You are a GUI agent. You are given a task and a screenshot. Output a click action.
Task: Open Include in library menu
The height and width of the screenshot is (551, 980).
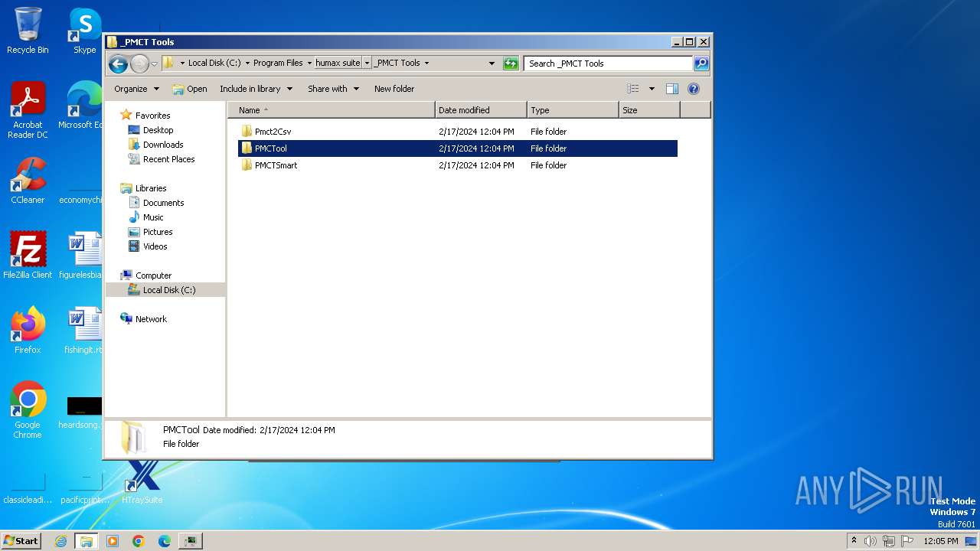[256, 89]
